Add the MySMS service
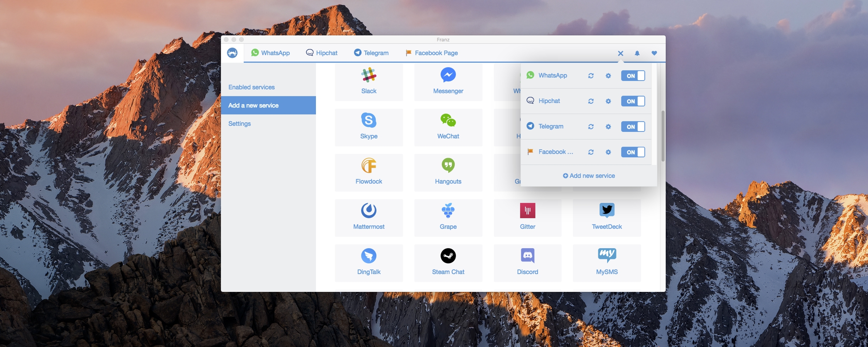Viewport: 868px width, 347px height. tap(607, 263)
